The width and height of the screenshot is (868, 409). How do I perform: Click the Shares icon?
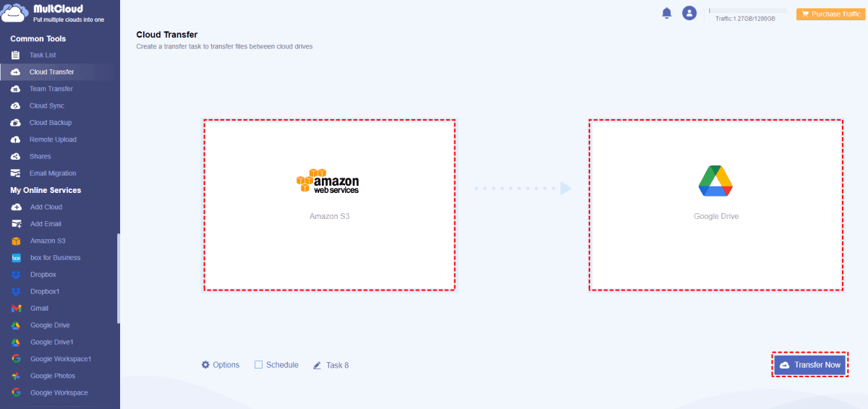15,156
